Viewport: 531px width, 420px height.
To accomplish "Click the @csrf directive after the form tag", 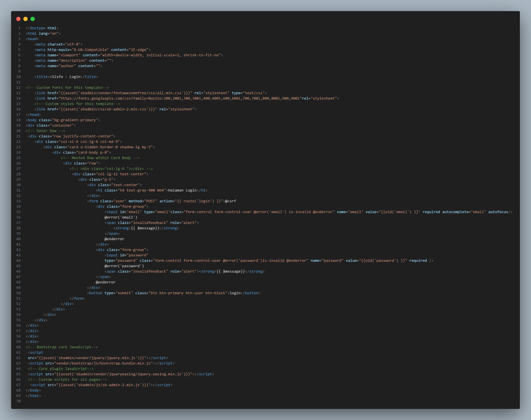I will (x=231, y=201).
